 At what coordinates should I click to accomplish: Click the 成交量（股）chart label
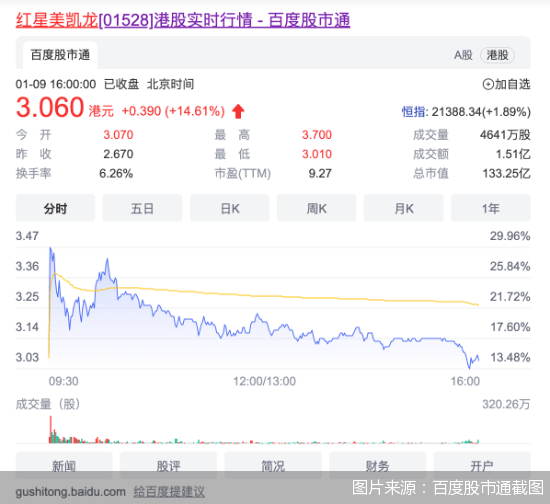point(48,404)
